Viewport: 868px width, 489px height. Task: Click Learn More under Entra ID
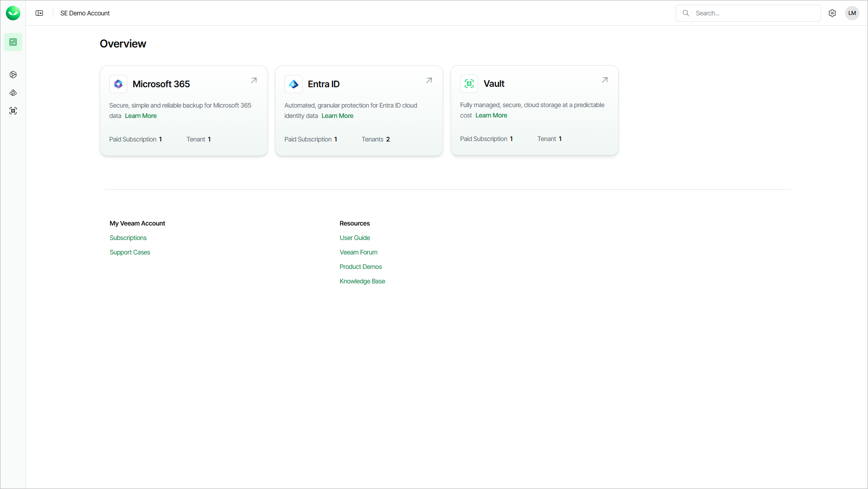click(x=337, y=116)
